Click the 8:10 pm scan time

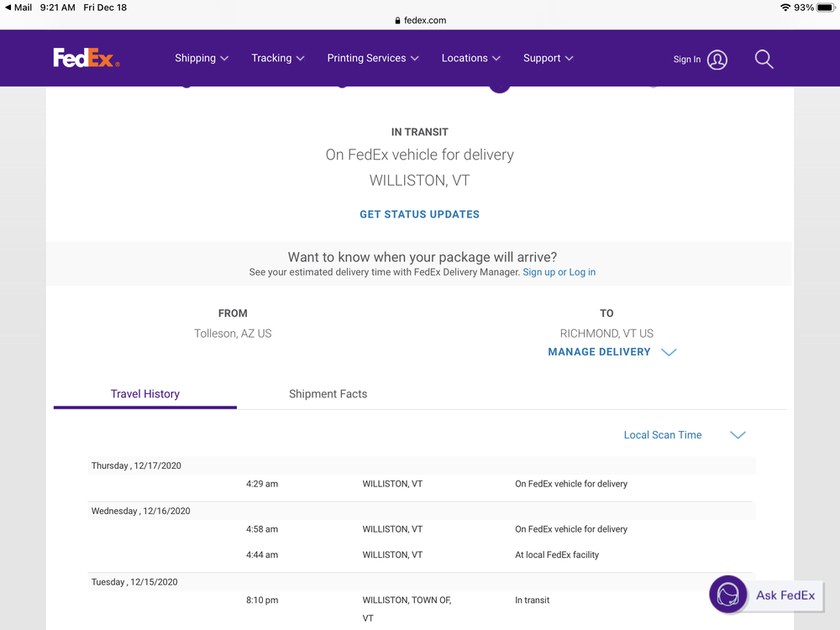262,600
